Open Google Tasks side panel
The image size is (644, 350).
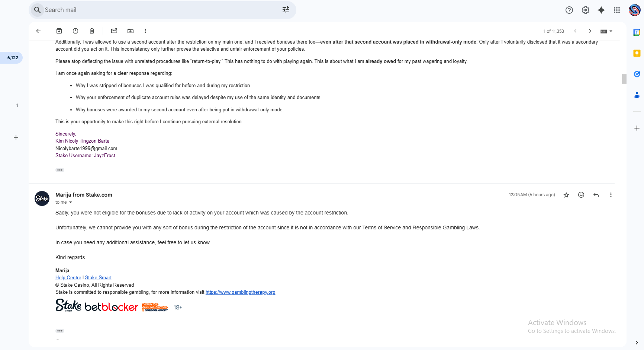[637, 74]
